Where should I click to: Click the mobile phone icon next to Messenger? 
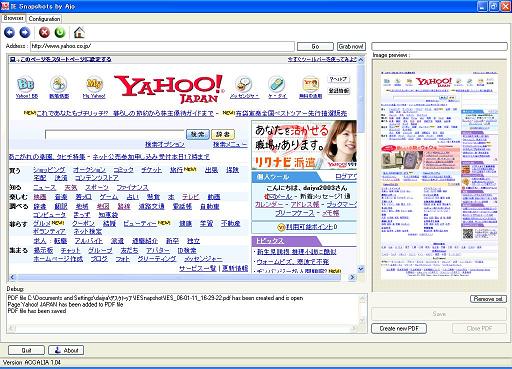[277, 84]
